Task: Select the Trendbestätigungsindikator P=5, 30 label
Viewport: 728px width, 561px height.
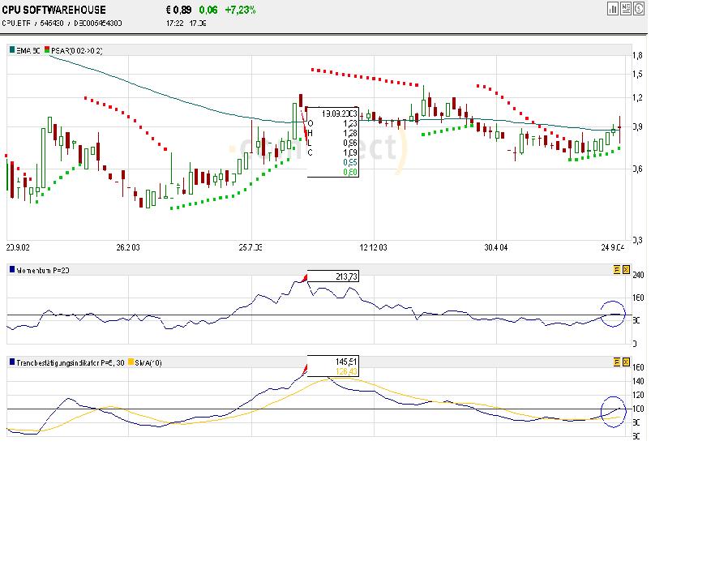Action: (70, 362)
